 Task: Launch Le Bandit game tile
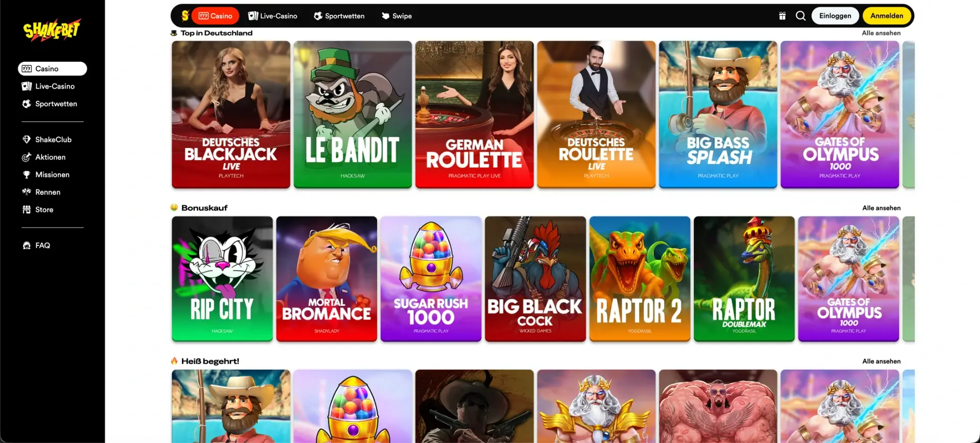[x=353, y=115]
